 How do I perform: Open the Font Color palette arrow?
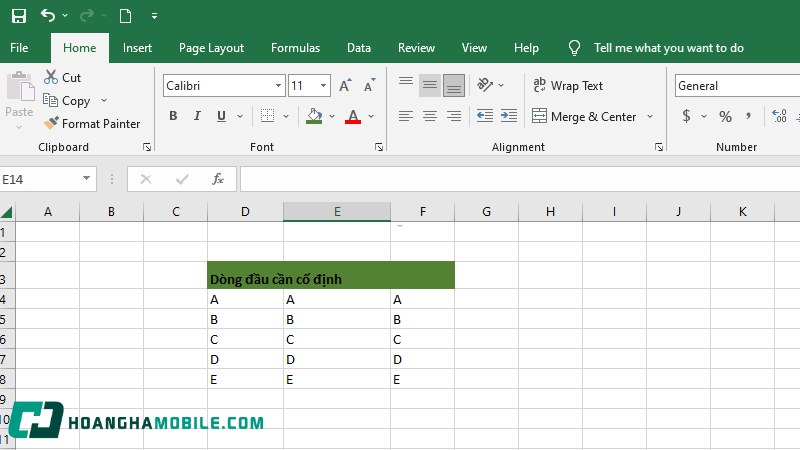click(371, 116)
